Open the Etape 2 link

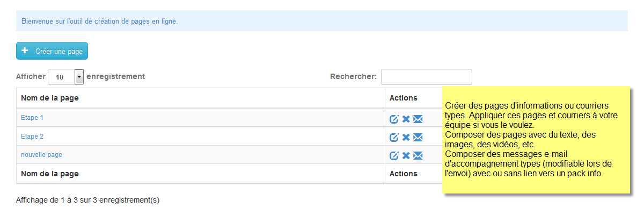[x=32, y=137]
